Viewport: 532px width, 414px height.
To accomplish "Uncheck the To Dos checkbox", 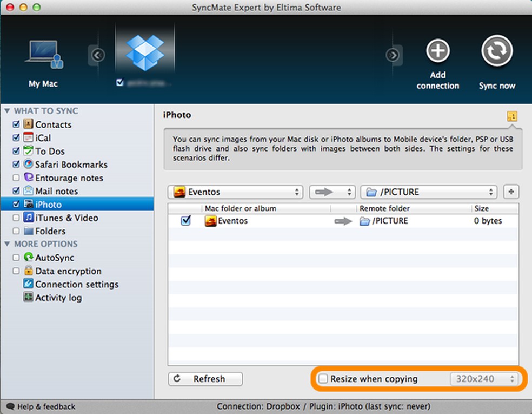I will pos(16,151).
